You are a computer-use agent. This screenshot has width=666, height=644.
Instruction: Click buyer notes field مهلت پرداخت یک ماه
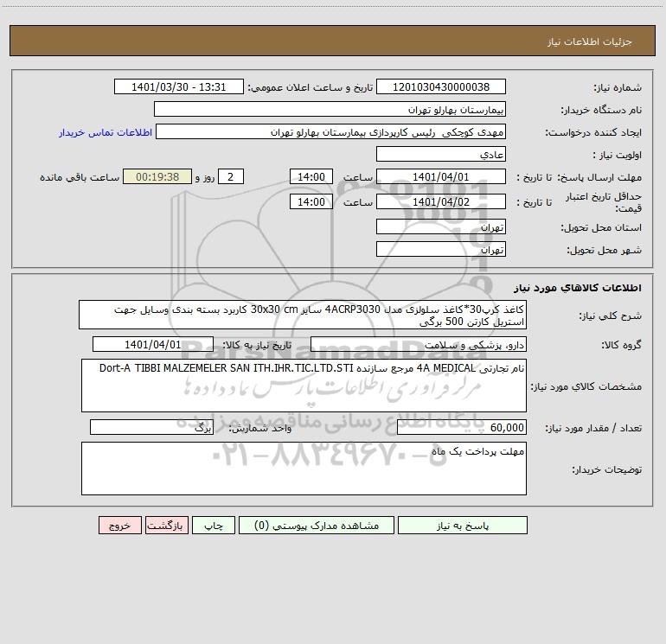coord(304,469)
